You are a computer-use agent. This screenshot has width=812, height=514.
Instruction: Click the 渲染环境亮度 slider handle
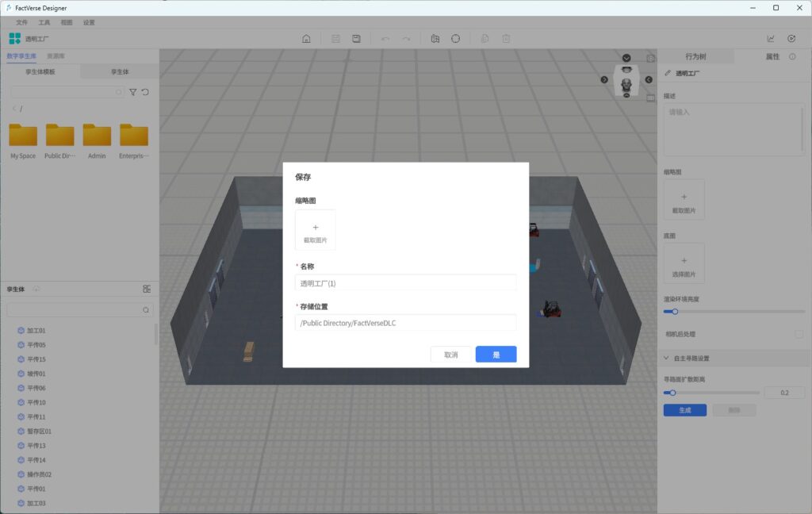[x=675, y=312]
